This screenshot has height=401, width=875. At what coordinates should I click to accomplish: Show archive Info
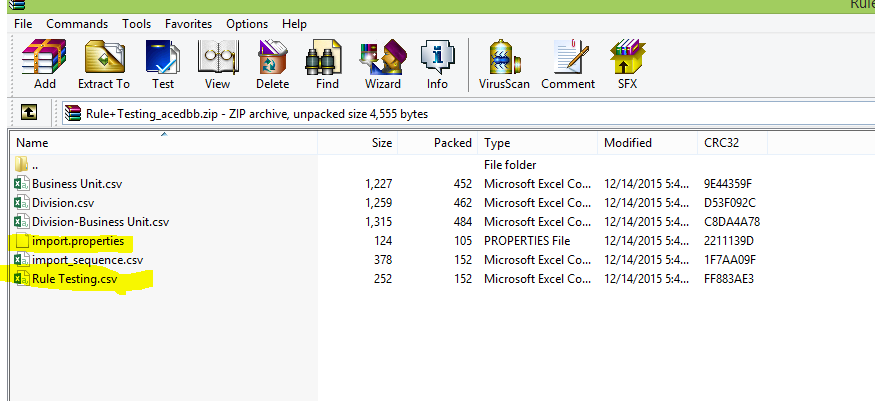coord(438,65)
